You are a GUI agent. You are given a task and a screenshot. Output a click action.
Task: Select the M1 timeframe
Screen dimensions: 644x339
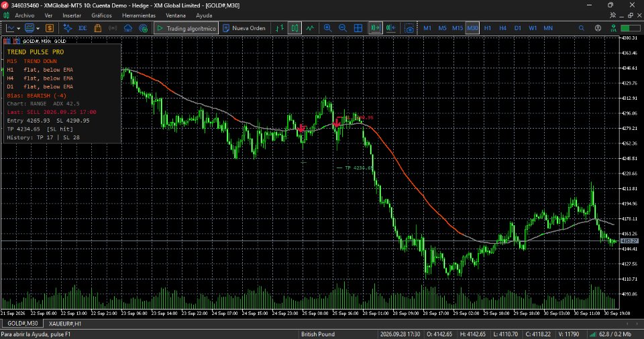[427, 28]
